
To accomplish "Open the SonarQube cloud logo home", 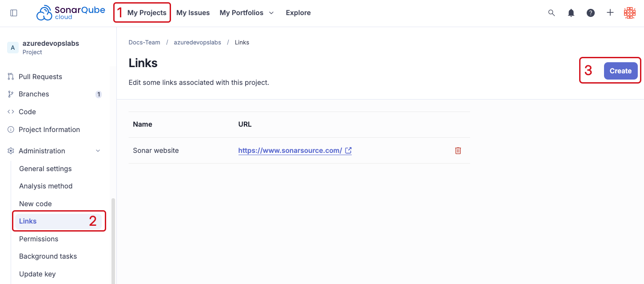I will [x=71, y=13].
